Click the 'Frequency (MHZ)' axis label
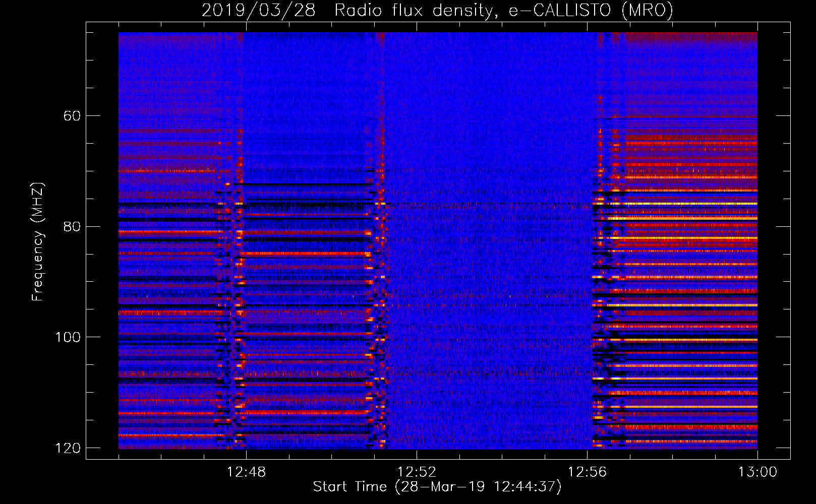Image resolution: width=816 pixels, height=504 pixels. [37, 242]
